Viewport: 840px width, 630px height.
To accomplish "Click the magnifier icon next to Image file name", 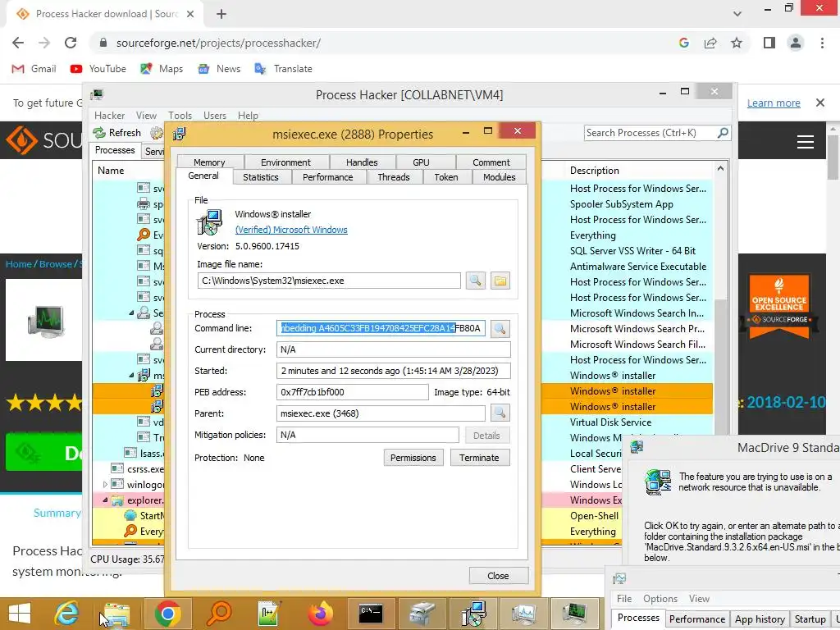I will pyautogui.click(x=475, y=281).
